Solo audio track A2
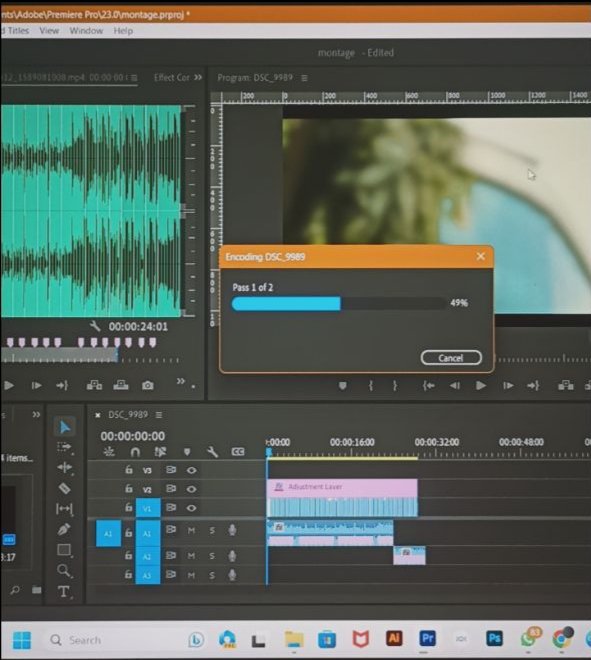The height and width of the screenshot is (660, 591). click(212, 556)
